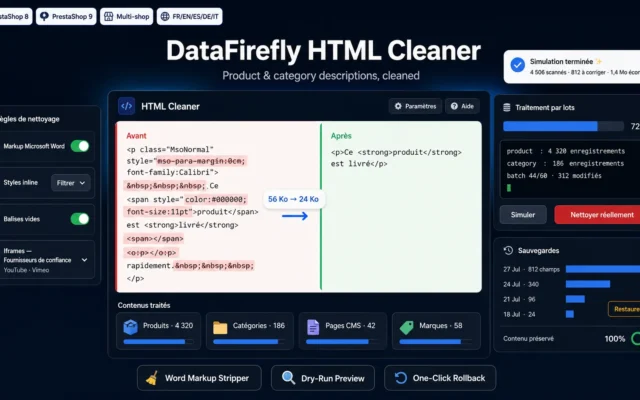Click the 18 Jul 24 backup bar
640x400 pixels.
click(x=570, y=314)
